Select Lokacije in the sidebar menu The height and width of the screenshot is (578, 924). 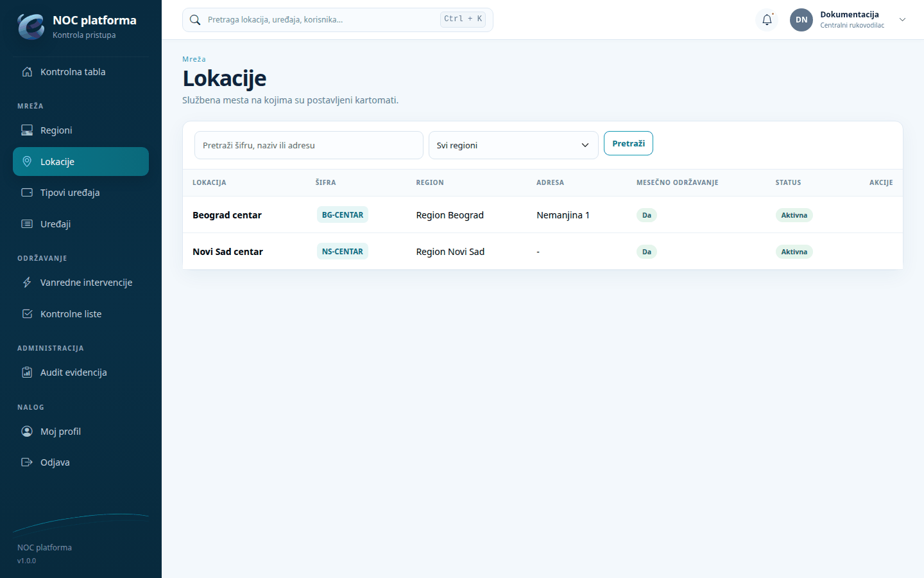coord(81,162)
